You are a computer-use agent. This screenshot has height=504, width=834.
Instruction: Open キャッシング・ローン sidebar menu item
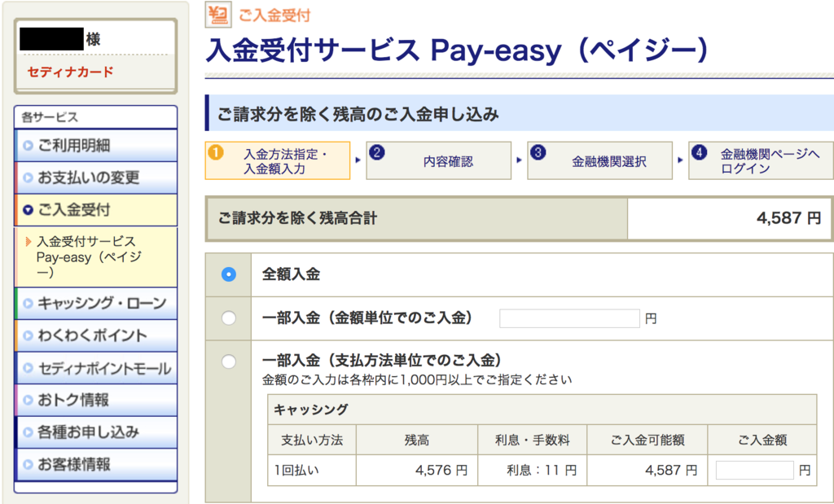click(96, 304)
